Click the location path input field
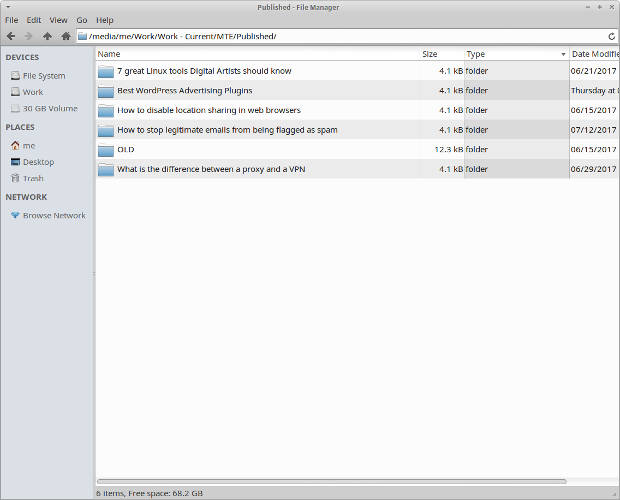The height and width of the screenshot is (500, 620). (x=346, y=36)
